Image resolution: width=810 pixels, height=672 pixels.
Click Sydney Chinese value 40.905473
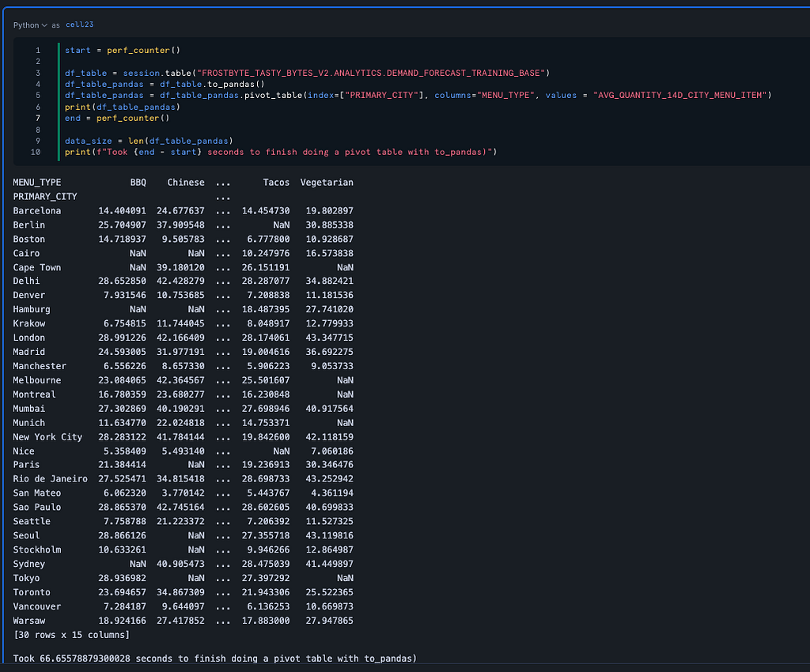(x=181, y=564)
